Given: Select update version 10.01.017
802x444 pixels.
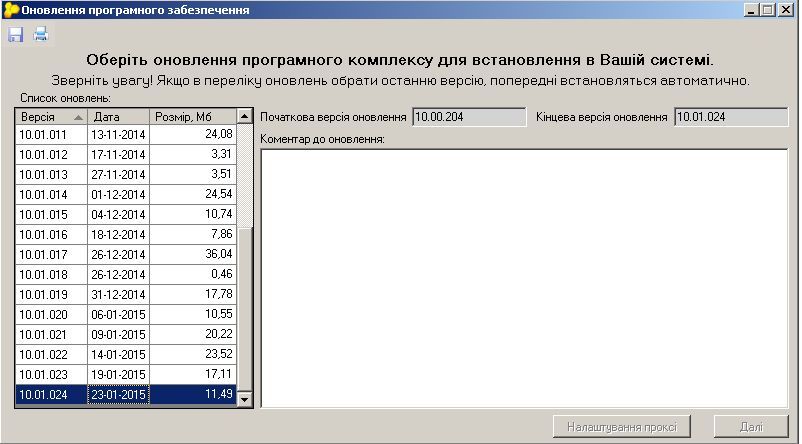Looking at the screenshot, I should [x=126, y=255].
